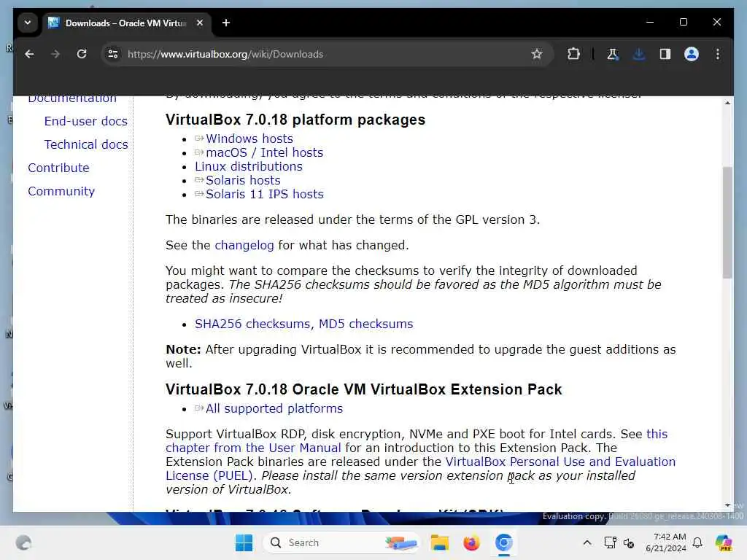747x560 pixels.
Task: Open the changelog link
Action: pos(244,245)
